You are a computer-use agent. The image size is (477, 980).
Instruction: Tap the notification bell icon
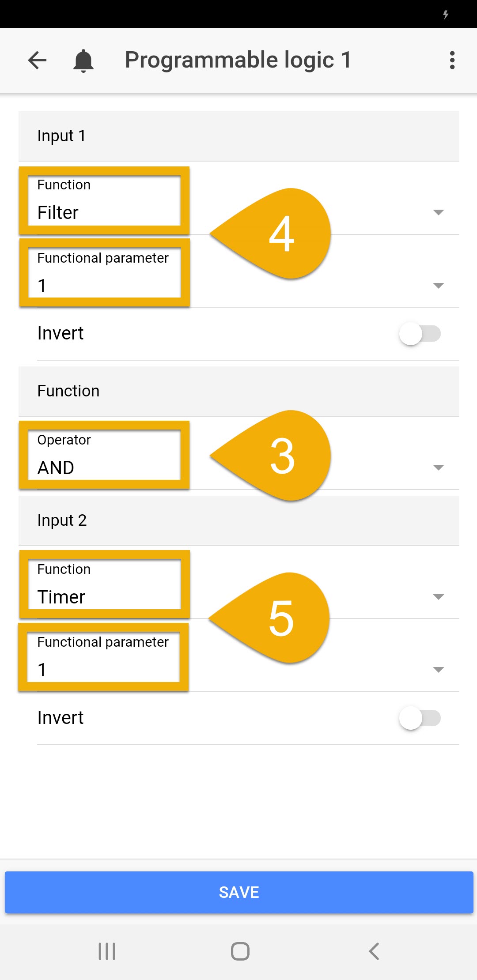click(83, 60)
